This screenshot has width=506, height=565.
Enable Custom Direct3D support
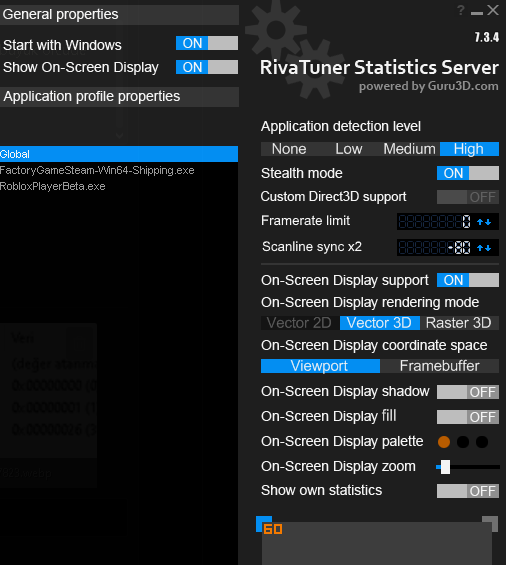(468, 197)
